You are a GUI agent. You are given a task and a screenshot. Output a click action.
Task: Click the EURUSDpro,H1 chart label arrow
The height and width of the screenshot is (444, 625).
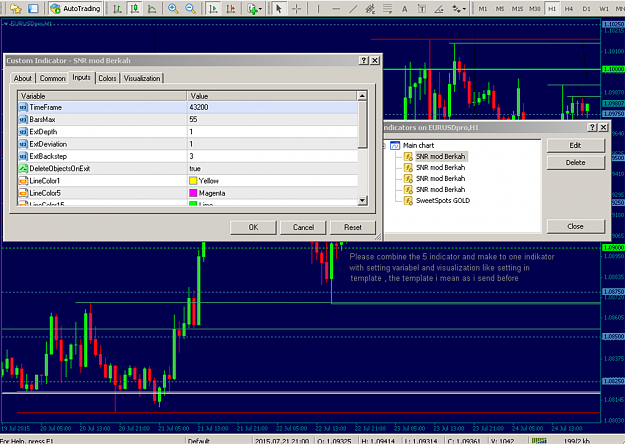point(6,24)
